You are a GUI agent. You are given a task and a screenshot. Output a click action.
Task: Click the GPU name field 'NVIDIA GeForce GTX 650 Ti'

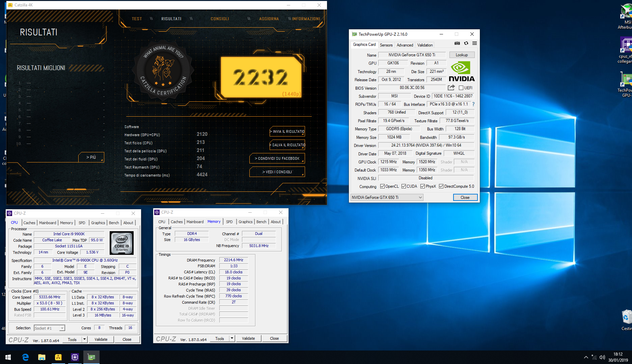pos(412,55)
